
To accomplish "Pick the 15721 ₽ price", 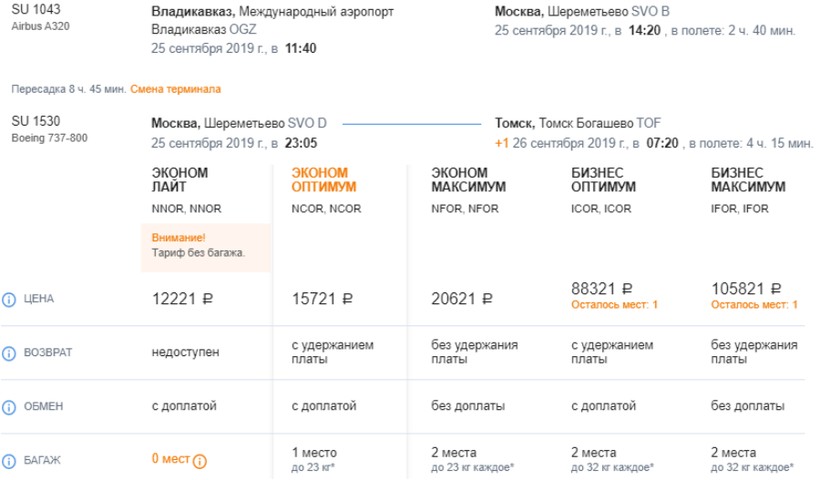I will point(323,298).
